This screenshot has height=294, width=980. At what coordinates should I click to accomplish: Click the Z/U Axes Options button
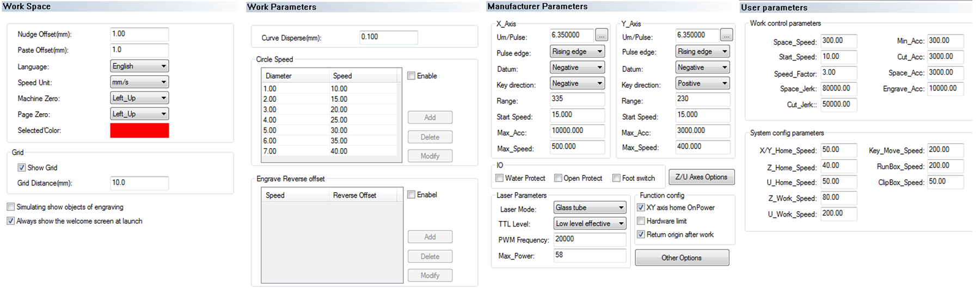point(701,177)
